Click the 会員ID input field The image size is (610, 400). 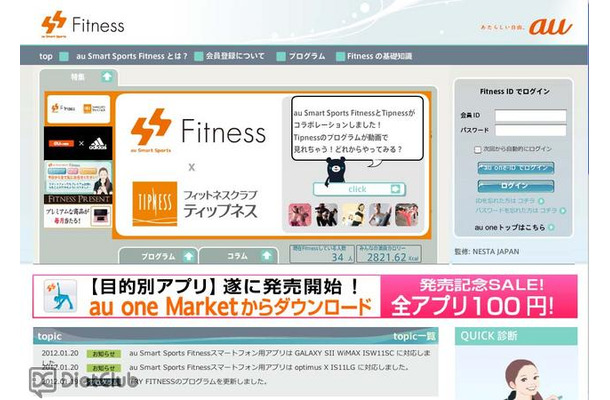(x=530, y=115)
